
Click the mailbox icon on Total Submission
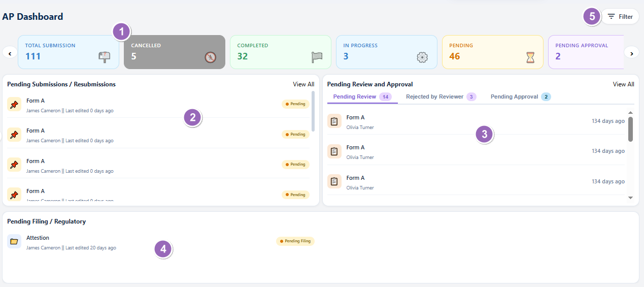104,57
